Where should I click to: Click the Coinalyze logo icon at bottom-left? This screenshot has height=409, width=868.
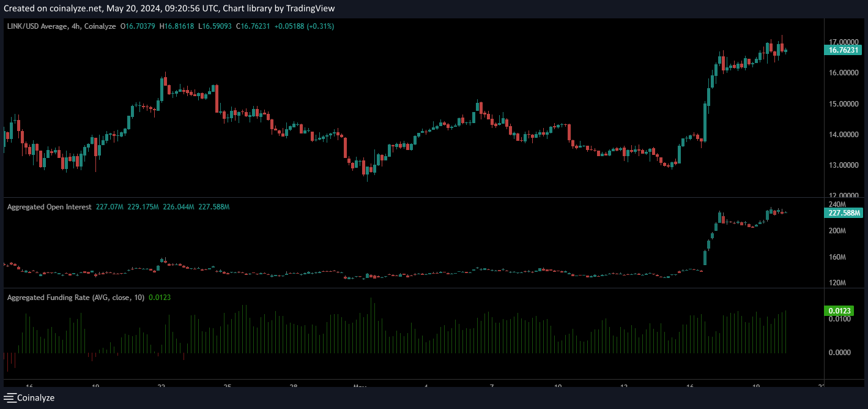pyautogui.click(x=9, y=398)
